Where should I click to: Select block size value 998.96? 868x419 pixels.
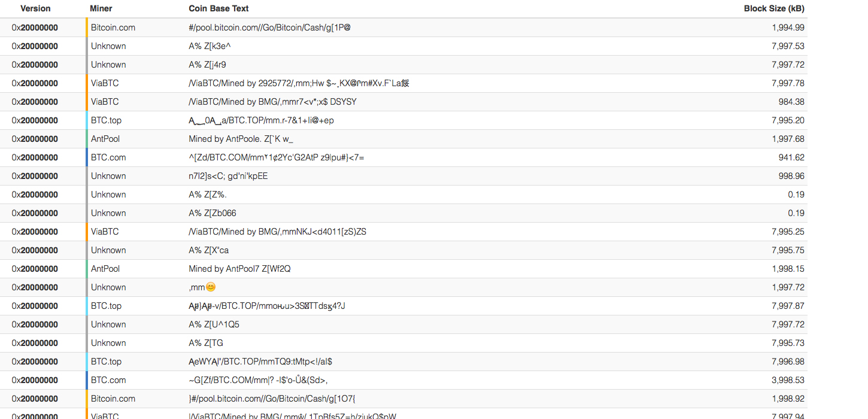[x=791, y=176]
